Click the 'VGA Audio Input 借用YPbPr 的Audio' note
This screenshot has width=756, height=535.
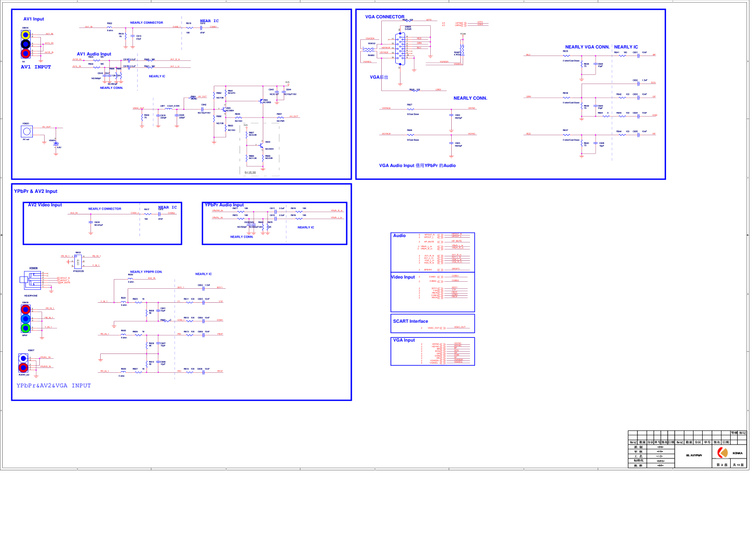pos(417,165)
